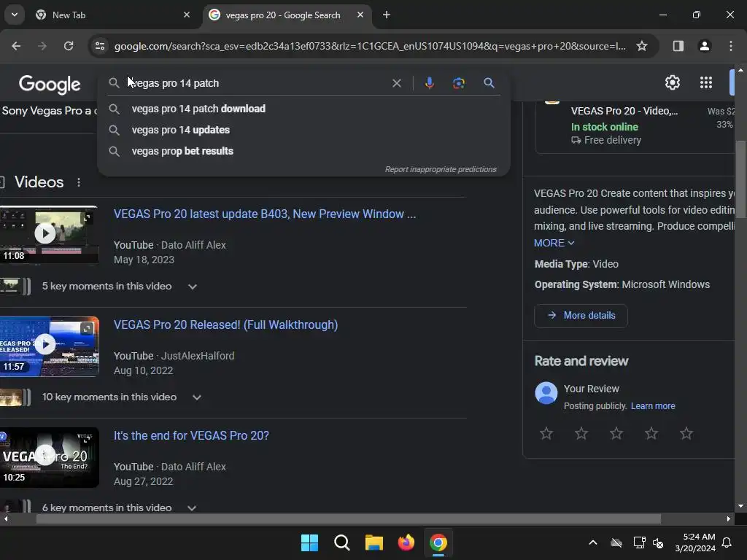Search by image with Google Lens
The image size is (747, 560).
pyautogui.click(x=458, y=83)
